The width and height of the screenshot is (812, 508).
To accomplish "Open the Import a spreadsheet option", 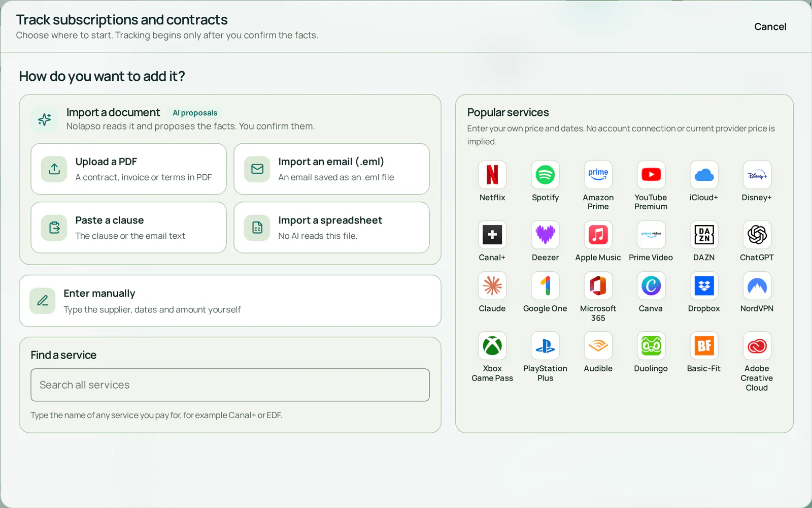I will tap(331, 228).
